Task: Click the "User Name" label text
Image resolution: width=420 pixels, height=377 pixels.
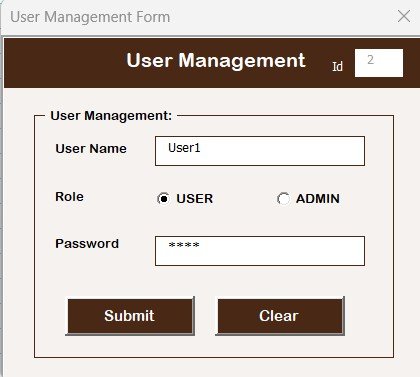Action: click(91, 149)
